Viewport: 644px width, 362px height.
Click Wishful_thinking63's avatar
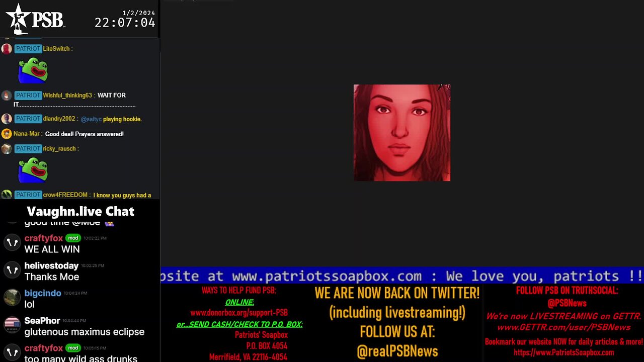[7, 96]
